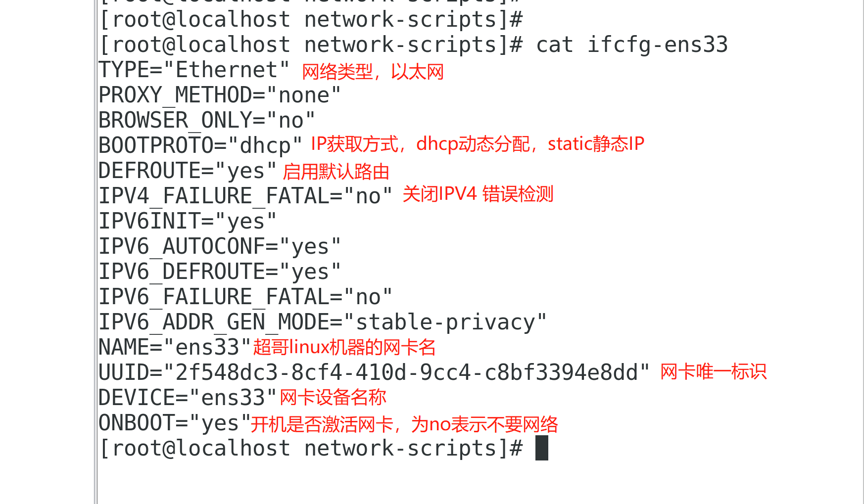Click the IPV6INIT="yes" line
This screenshot has width=864, height=504.
click(x=188, y=222)
